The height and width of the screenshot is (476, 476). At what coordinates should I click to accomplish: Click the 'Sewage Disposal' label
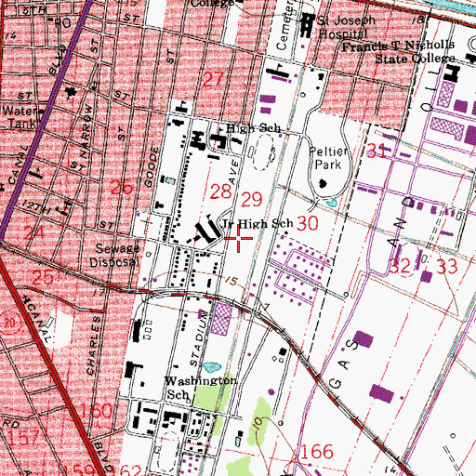[114, 255]
